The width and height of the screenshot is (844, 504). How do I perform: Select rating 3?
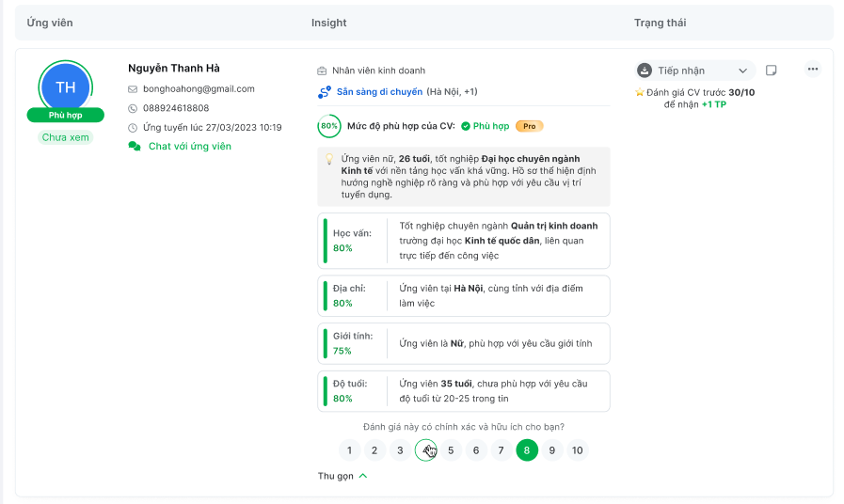(x=400, y=450)
